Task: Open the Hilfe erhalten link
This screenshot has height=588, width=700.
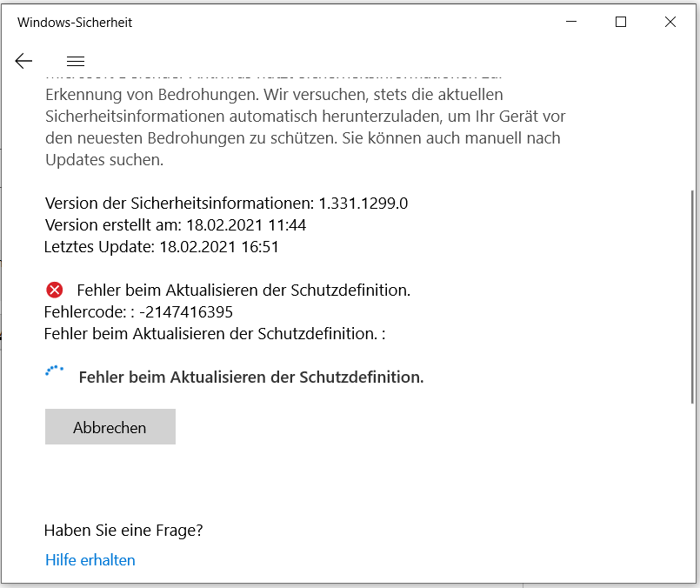Action: click(x=90, y=560)
